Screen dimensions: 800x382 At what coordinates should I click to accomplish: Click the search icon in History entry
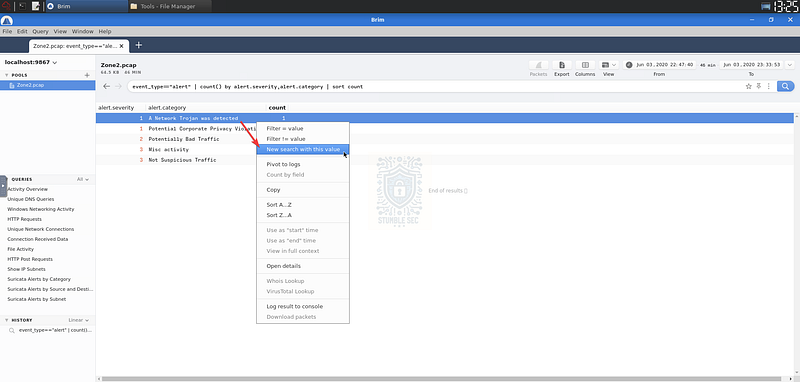tap(12, 330)
